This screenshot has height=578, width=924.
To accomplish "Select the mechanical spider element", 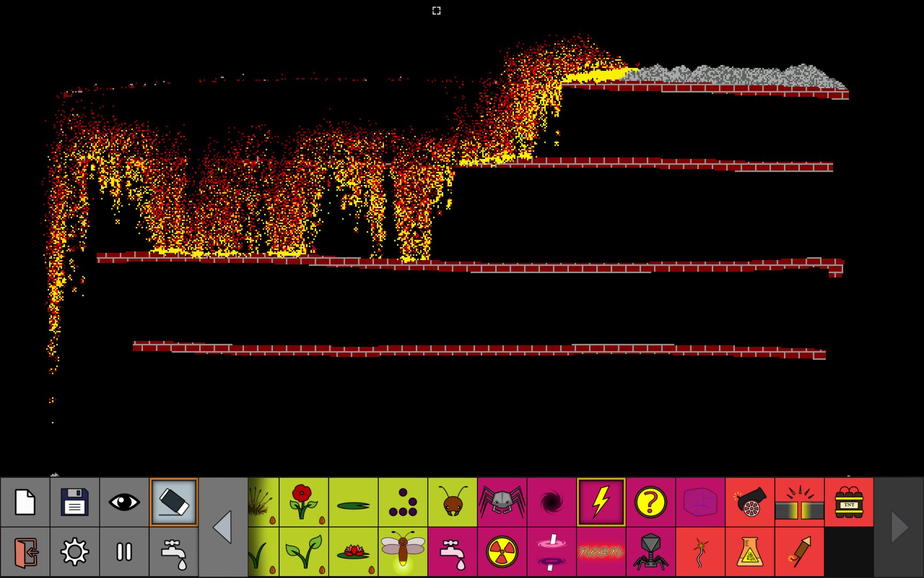I will [502, 502].
